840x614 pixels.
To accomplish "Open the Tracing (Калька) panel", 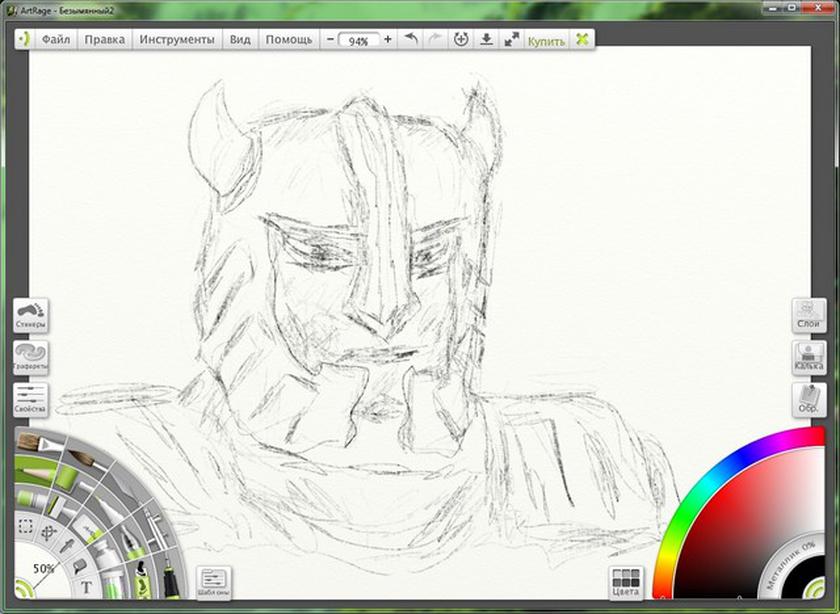I will click(x=809, y=357).
